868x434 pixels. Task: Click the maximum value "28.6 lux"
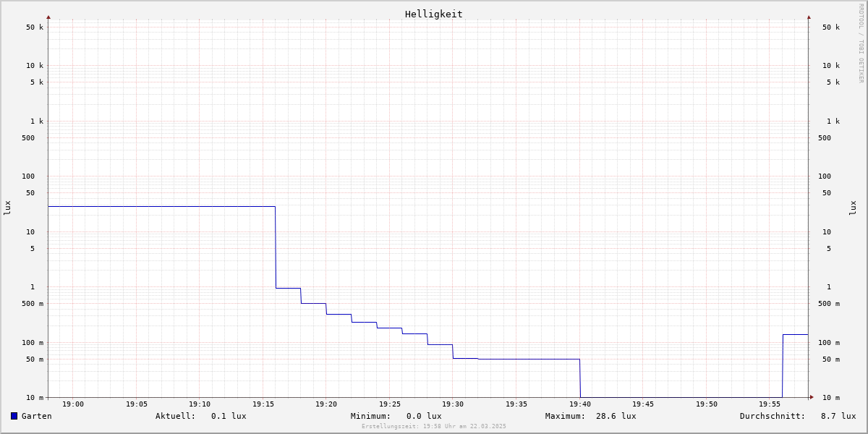(616, 416)
